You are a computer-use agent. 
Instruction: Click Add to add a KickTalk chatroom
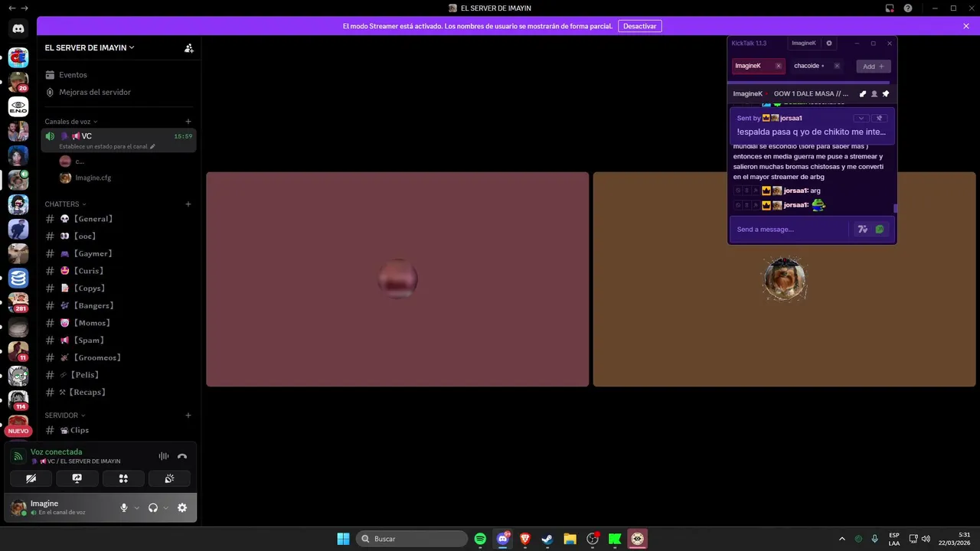click(x=874, y=67)
